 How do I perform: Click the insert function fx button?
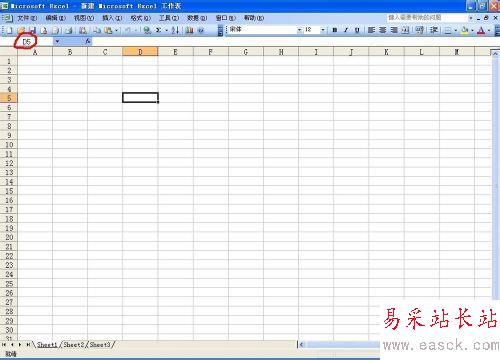click(x=88, y=41)
